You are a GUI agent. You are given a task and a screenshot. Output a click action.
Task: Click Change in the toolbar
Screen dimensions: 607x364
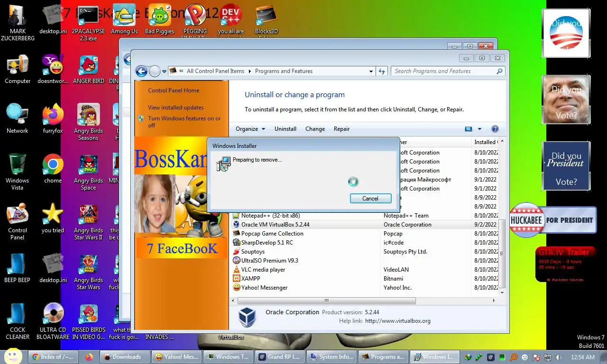315,129
